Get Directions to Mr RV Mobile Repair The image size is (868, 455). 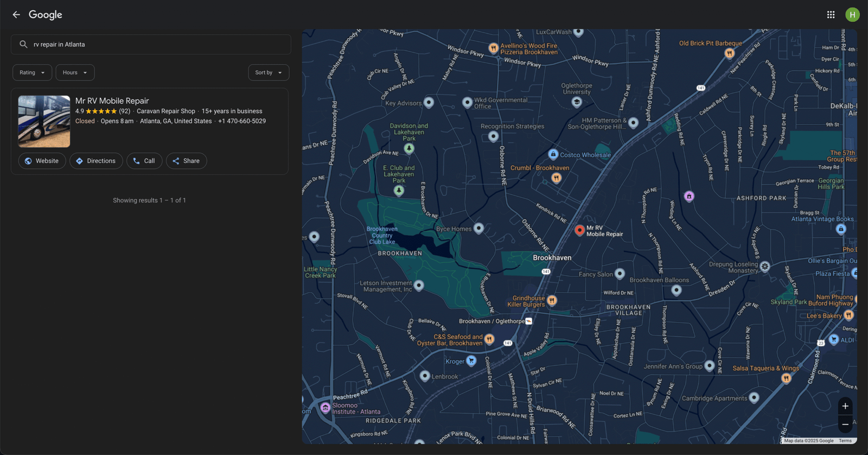click(96, 161)
